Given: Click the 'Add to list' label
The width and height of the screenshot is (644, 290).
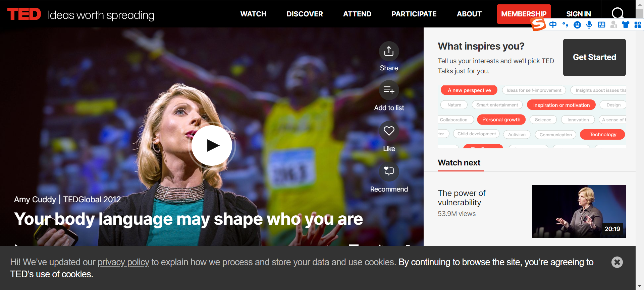Looking at the screenshot, I should [389, 108].
